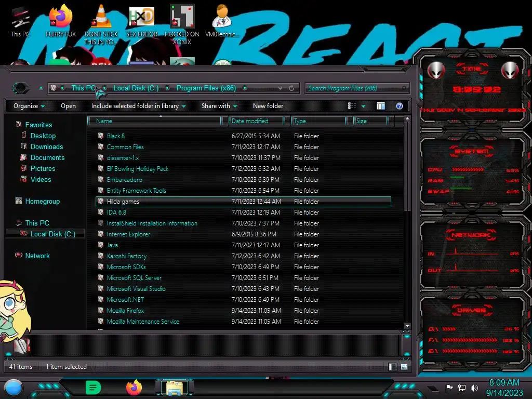Switch to details view in status bar
The height and width of the screenshot is (399, 532).
click(x=392, y=367)
